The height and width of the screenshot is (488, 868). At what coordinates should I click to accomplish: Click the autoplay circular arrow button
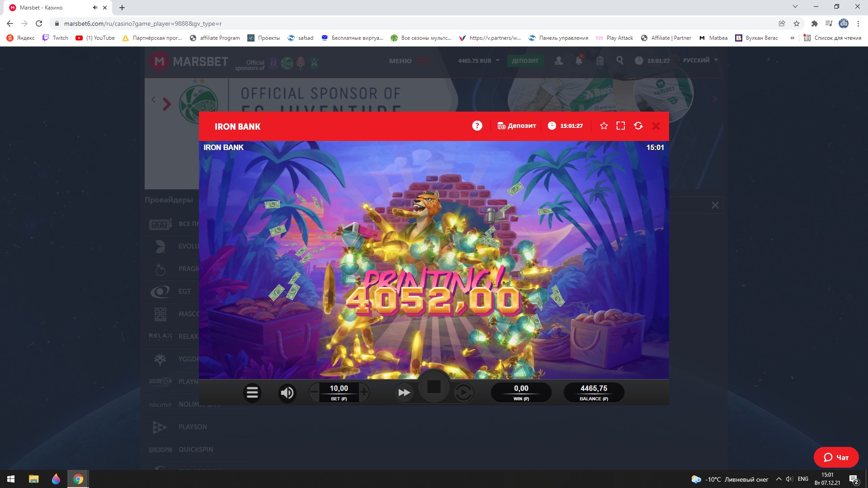pyautogui.click(x=463, y=393)
